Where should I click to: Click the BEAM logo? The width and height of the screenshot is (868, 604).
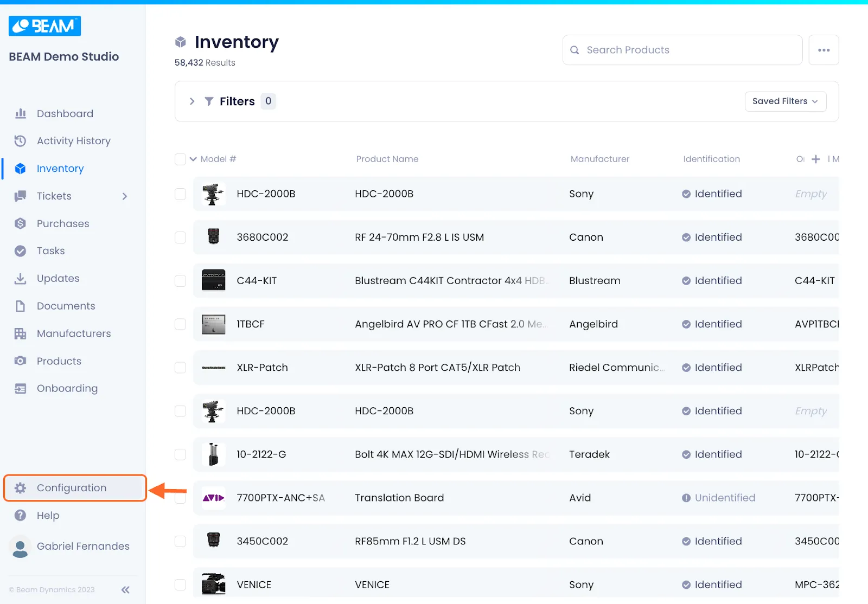[x=44, y=26]
